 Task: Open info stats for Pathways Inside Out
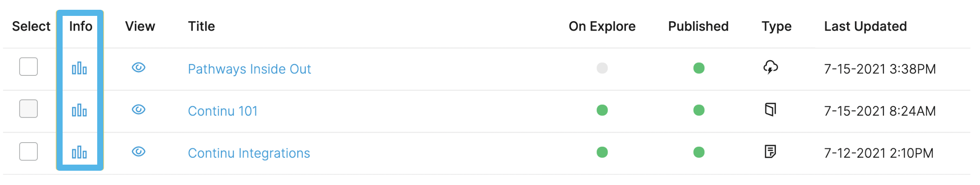click(x=79, y=68)
